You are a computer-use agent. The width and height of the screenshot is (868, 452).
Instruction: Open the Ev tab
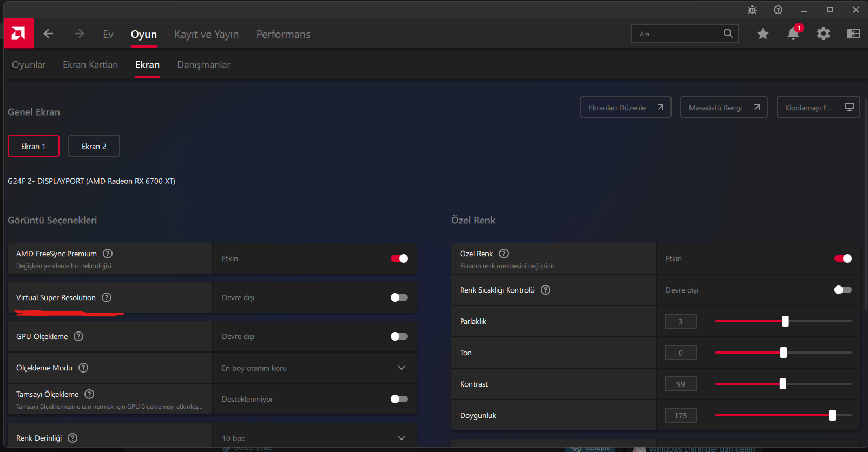click(108, 34)
